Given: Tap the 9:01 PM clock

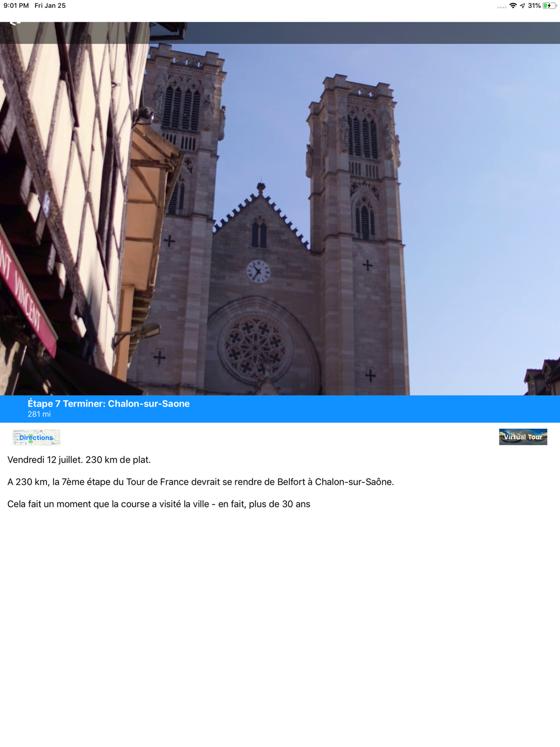Looking at the screenshot, I should coord(16,6).
